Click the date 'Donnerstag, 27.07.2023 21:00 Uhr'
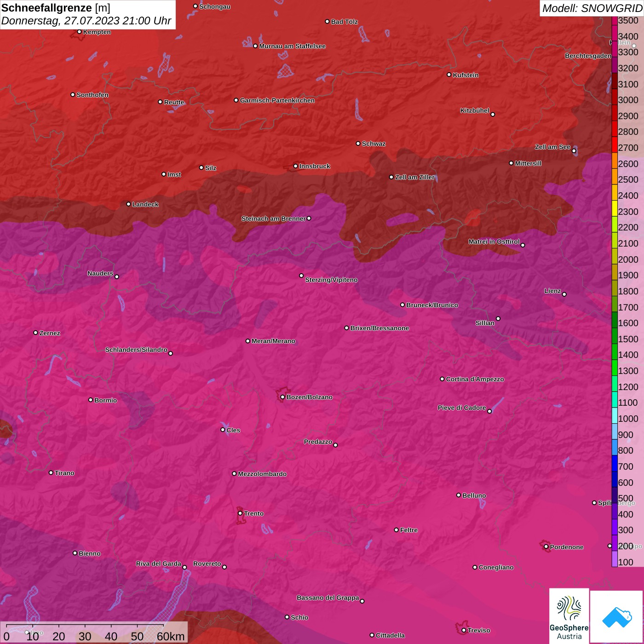644x644 pixels. click(86, 21)
